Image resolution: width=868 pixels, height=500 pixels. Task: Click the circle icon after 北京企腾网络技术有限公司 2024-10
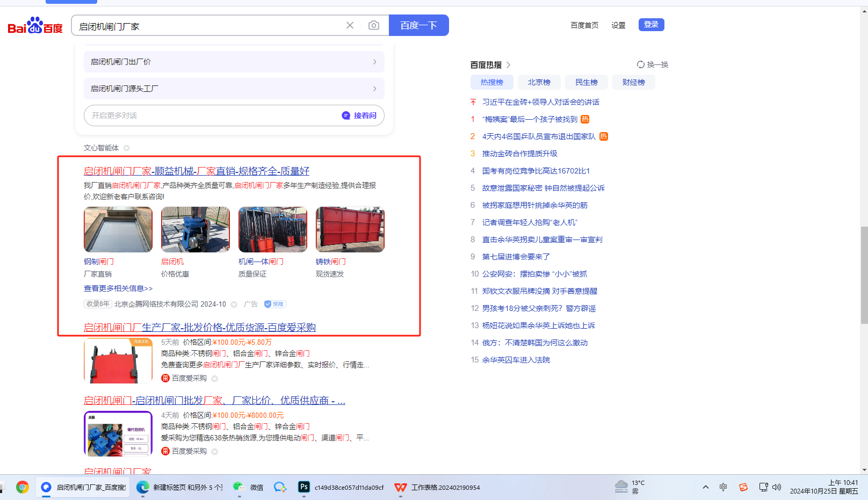tap(234, 305)
